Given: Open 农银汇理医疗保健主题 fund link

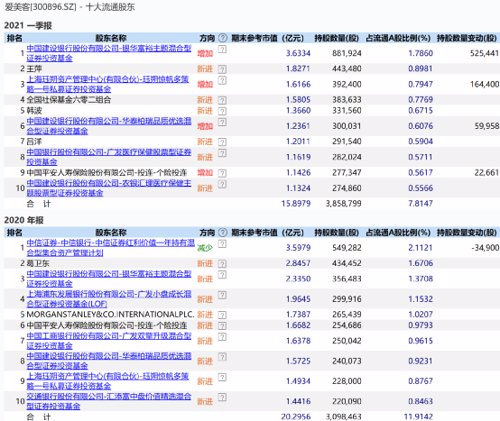Looking at the screenshot, I should point(109,188).
